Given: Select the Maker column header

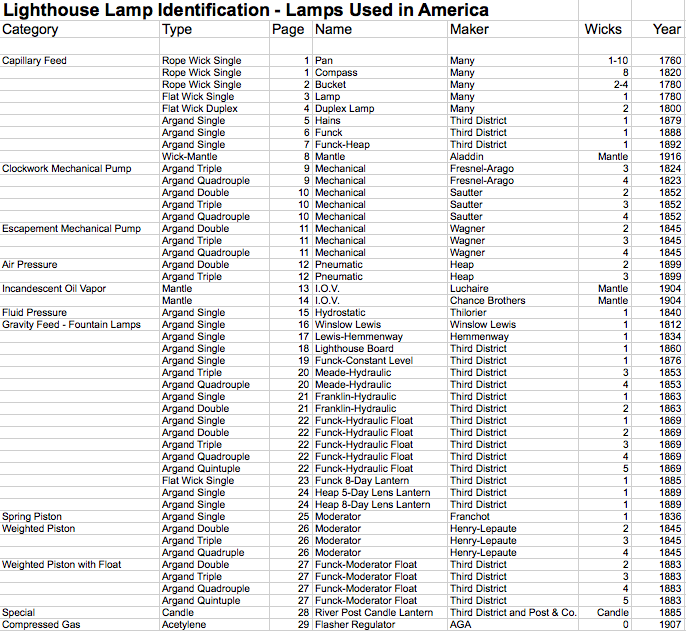Looking at the screenshot, I should [513, 29].
